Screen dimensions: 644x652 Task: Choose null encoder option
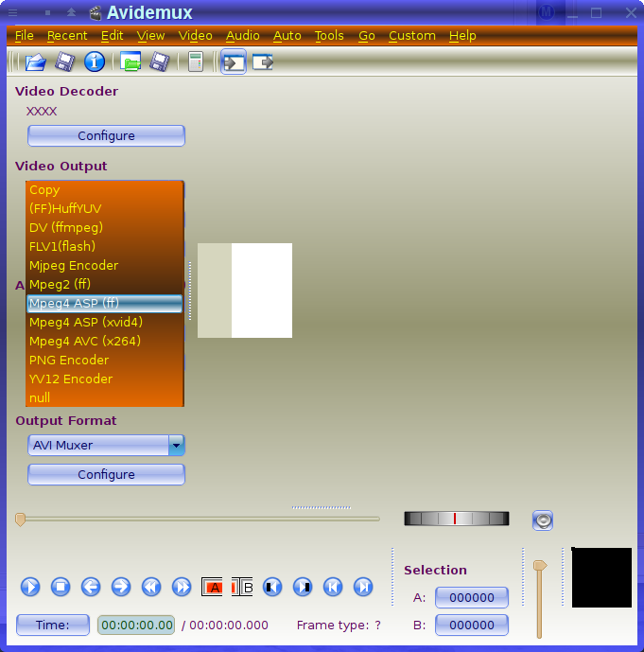[x=105, y=398]
